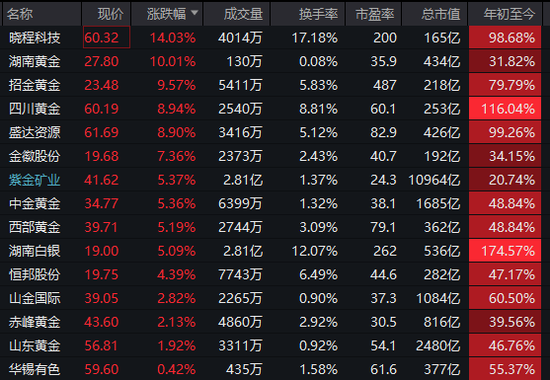Click 湖南黄金's price 27.80
The image size is (550, 380).
[101, 61]
